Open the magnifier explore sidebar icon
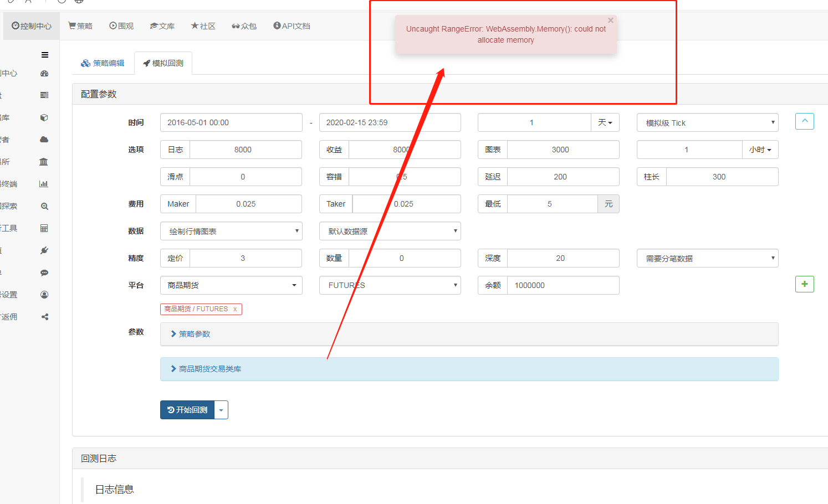This screenshot has width=828, height=504. pyautogui.click(x=44, y=206)
